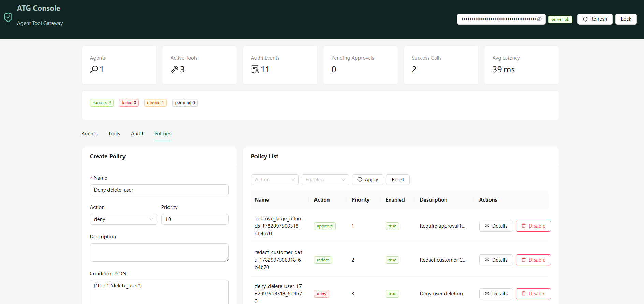Switch to the Agents tab

point(89,134)
